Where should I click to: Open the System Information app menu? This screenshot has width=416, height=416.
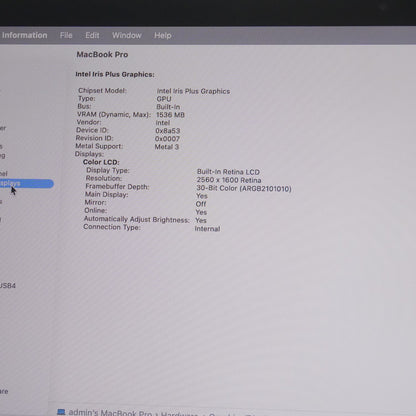pyautogui.click(x=24, y=35)
